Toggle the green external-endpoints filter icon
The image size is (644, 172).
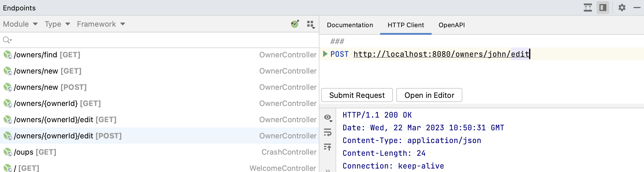click(295, 24)
